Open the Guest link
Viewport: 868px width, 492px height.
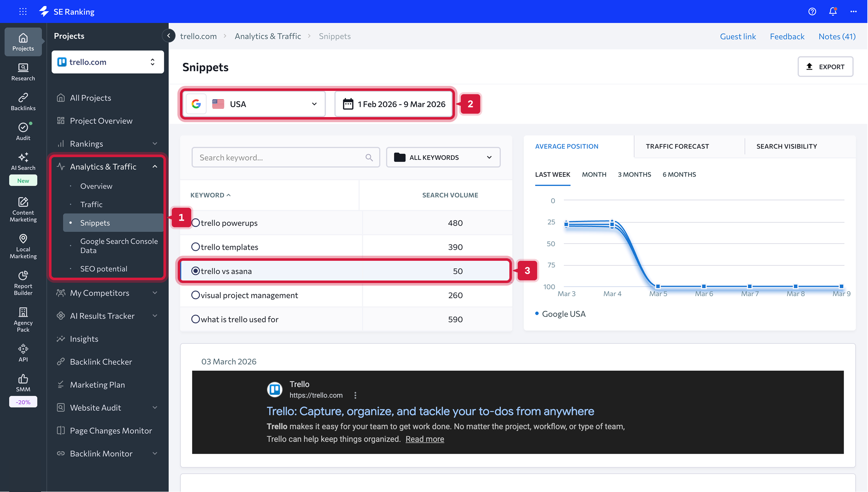(738, 37)
